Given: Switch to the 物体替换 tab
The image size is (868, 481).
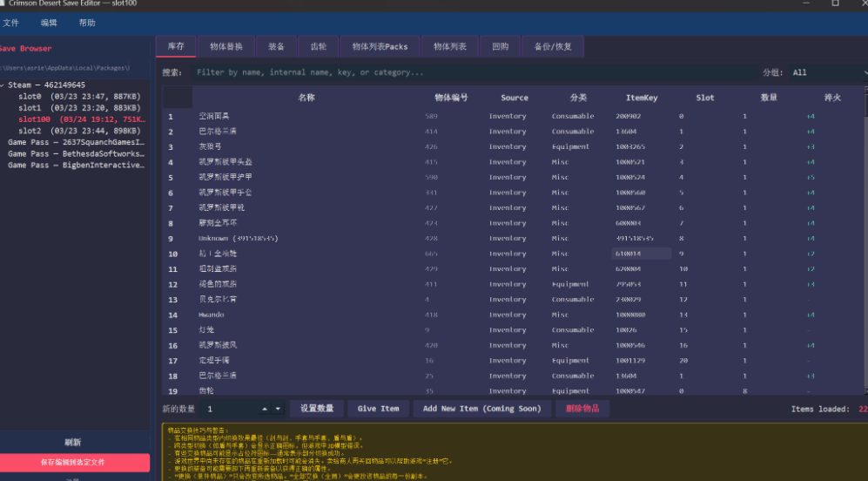Looking at the screenshot, I should click(x=226, y=46).
